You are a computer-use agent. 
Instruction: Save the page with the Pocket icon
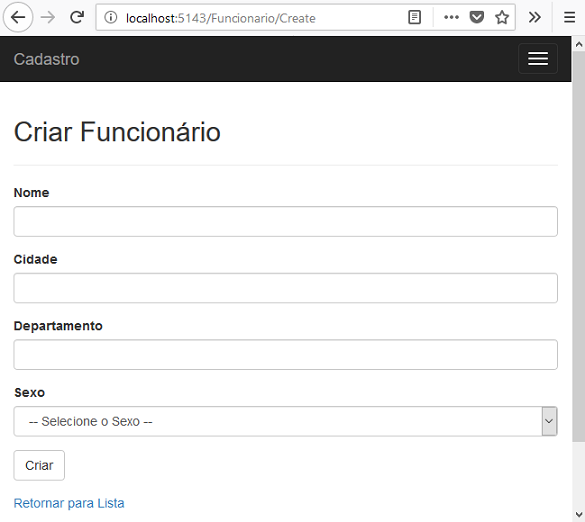click(476, 17)
